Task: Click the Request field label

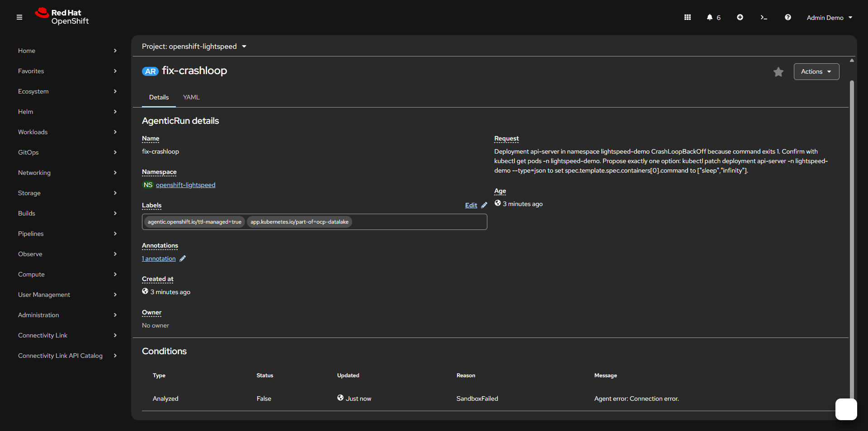Action: (x=506, y=139)
